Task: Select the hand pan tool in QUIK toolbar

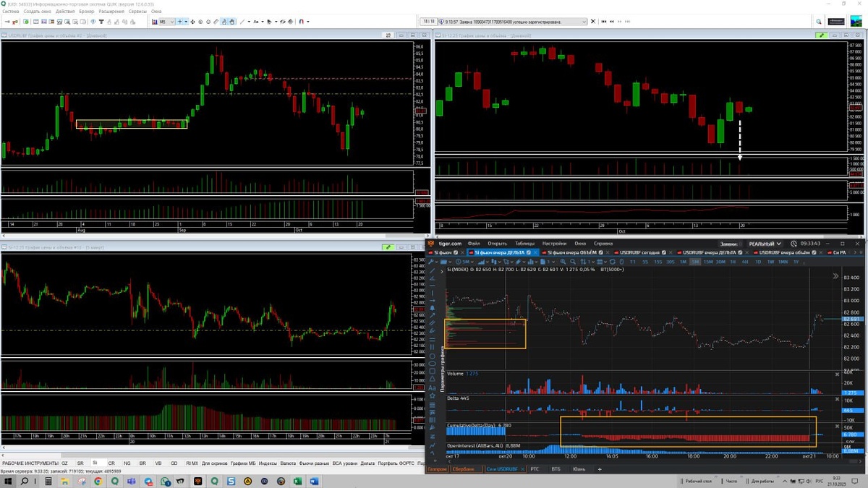Action: (231, 22)
